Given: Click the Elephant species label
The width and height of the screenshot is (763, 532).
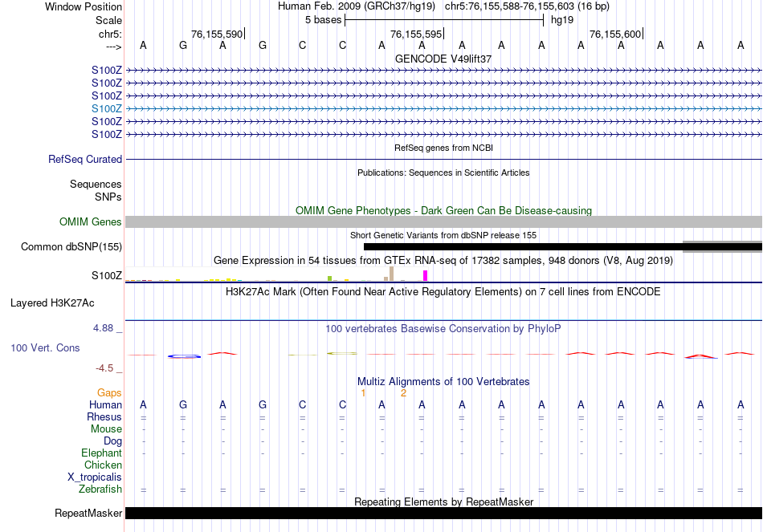Looking at the screenshot, I should click(x=101, y=453).
